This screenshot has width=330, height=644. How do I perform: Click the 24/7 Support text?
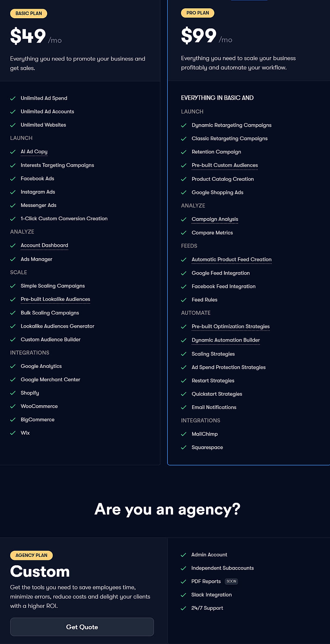click(207, 608)
